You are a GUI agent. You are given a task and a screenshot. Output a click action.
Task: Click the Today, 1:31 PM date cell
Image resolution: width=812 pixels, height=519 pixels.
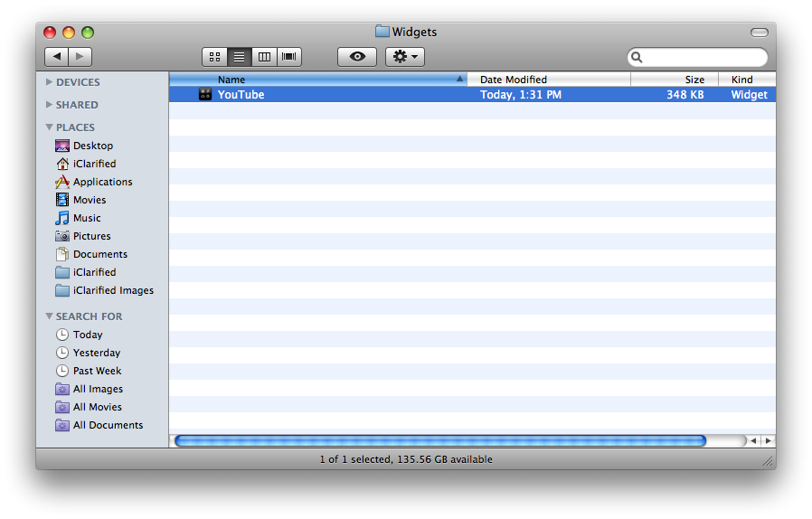tap(521, 95)
